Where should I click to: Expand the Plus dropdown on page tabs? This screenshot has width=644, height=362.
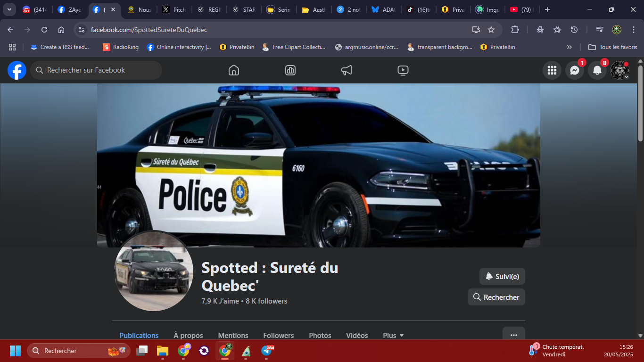click(x=393, y=335)
